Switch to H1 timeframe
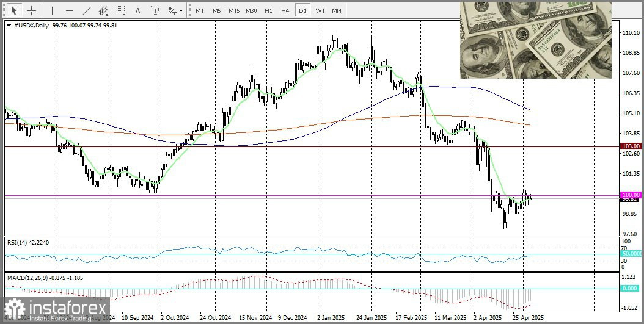Image resolution: width=644 pixels, height=324 pixels. [268, 10]
